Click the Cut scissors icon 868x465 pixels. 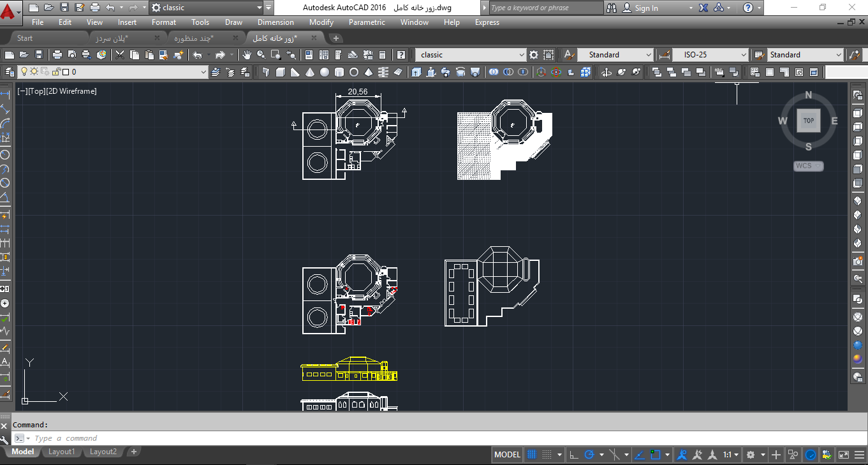[119, 55]
